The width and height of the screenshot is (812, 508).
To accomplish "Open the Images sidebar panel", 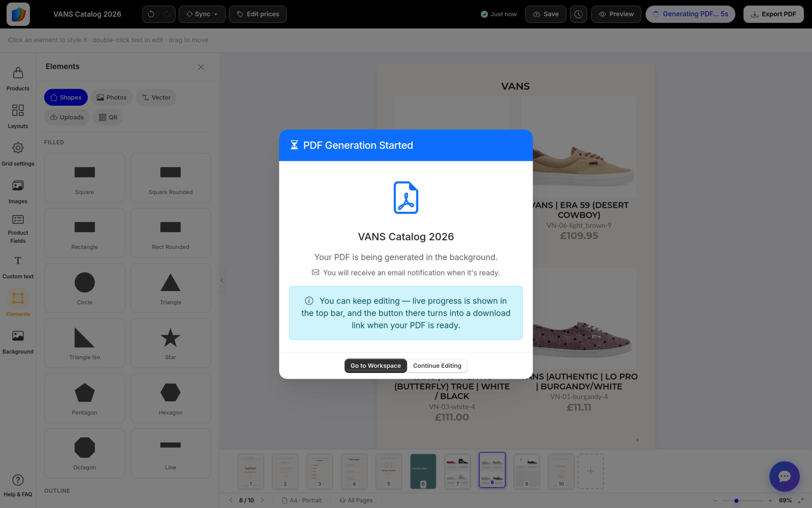I will click(x=18, y=192).
